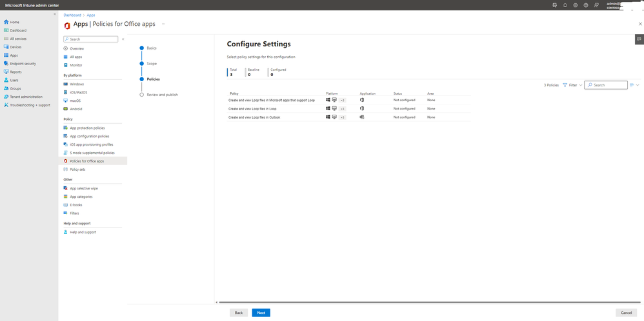This screenshot has height=321, width=644.
Task: Open the Dashboard navigation item
Action: point(15,30)
